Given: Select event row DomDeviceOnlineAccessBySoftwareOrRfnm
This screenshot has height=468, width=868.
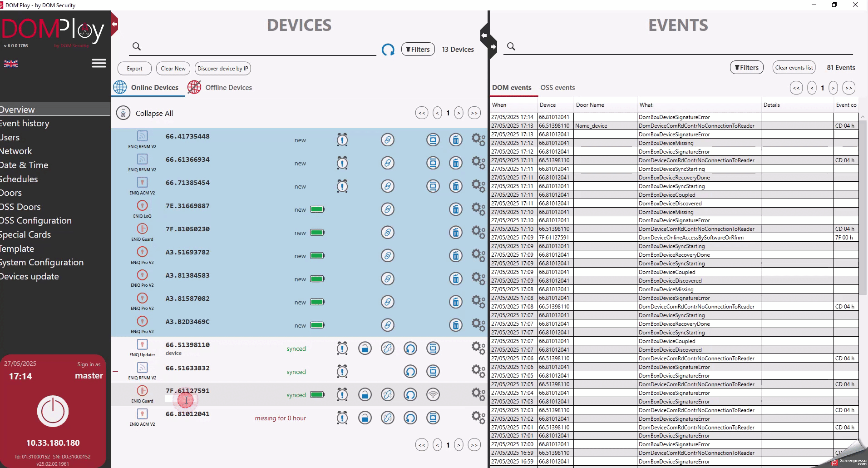Looking at the screenshot, I should (674, 238).
